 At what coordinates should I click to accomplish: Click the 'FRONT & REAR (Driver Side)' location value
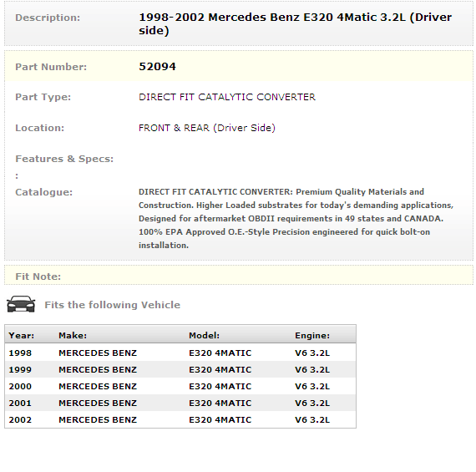(207, 128)
